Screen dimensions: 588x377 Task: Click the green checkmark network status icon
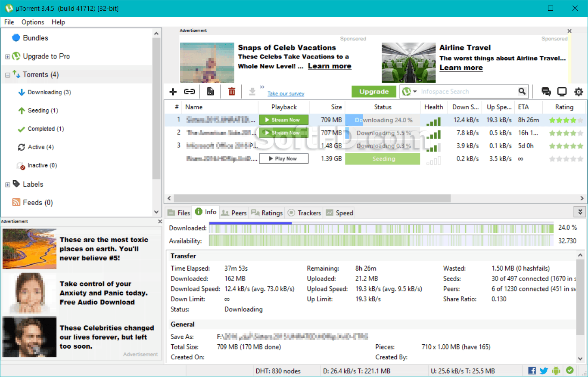[x=570, y=371]
